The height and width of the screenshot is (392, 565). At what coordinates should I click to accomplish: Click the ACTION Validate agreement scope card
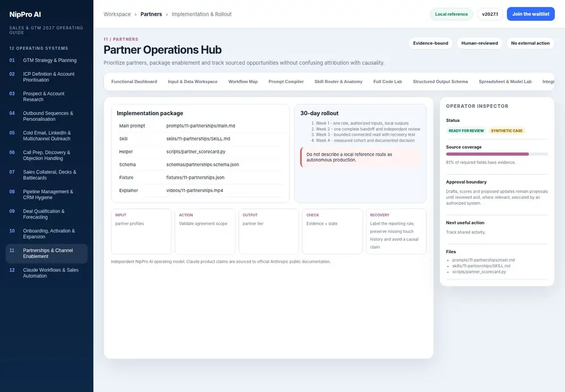coord(205,232)
